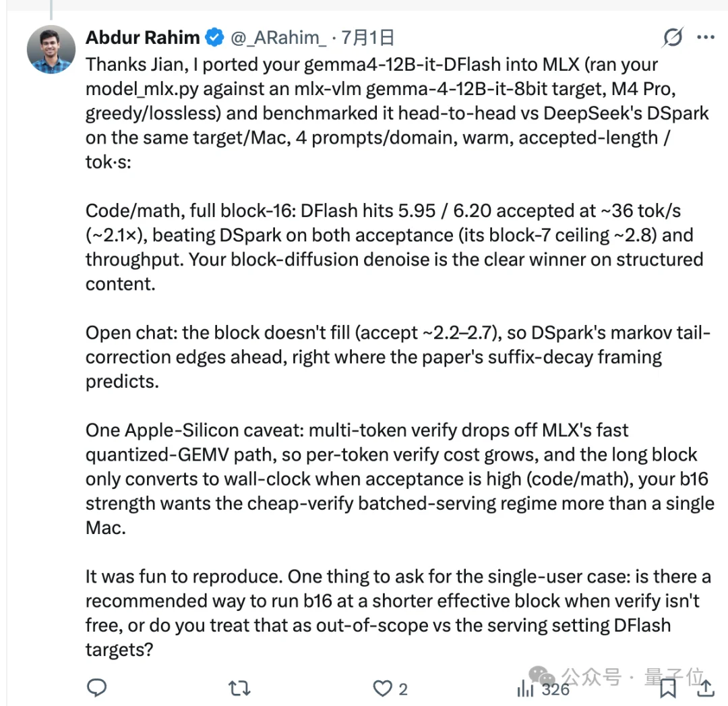The width and height of the screenshot is (728, 706).
Task: Click the paragraph starting "Thanks Jian"
Action: click(x=397, y=113)
